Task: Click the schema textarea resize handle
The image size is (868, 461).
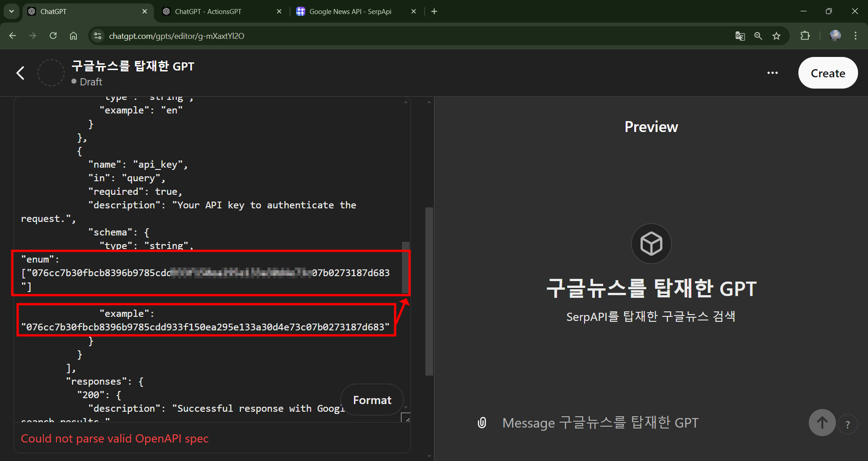Action: pos(406,418)
